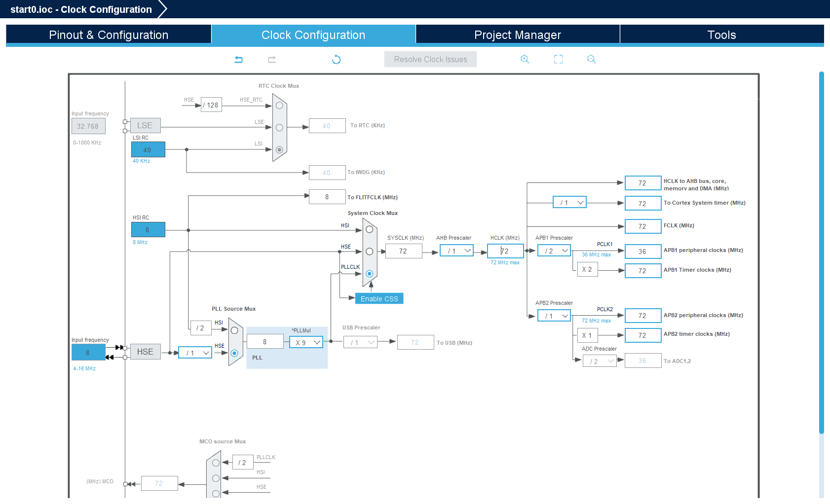
Task: Click the /2 PLLCLK MCO divider box
Action: click(x=243, y=462)
